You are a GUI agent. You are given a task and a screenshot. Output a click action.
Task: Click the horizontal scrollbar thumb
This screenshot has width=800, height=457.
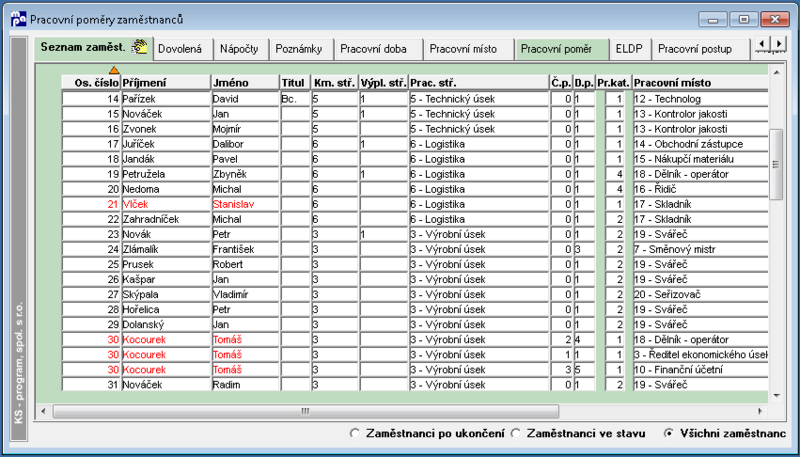pos(306,411)
